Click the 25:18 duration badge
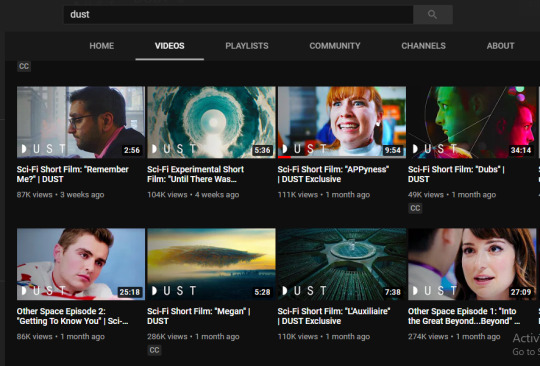This screenshot has height=366, width=540. (x=130, y=292)
